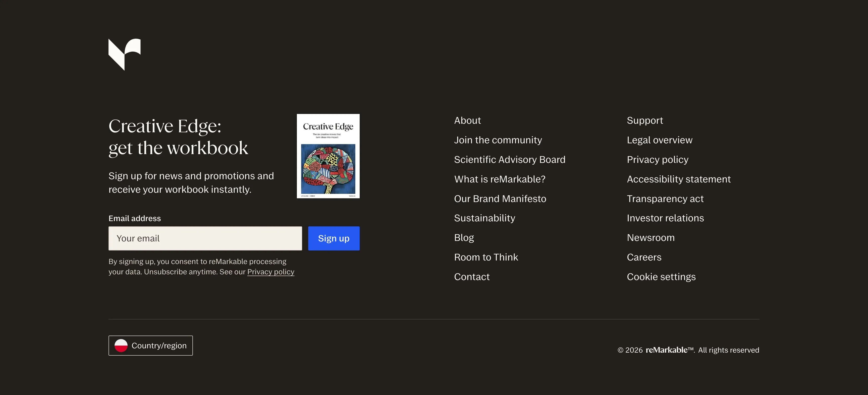Visit the Sustainability page
The image size is (868, 395).
tap(484, 218)
